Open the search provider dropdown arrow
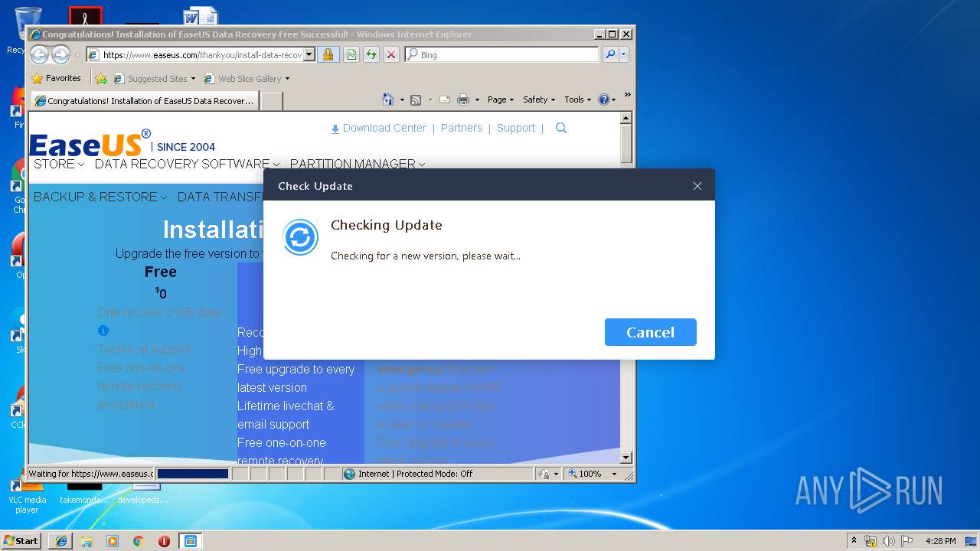This screenshot has height=551, width=980. (x=623, y=54)
